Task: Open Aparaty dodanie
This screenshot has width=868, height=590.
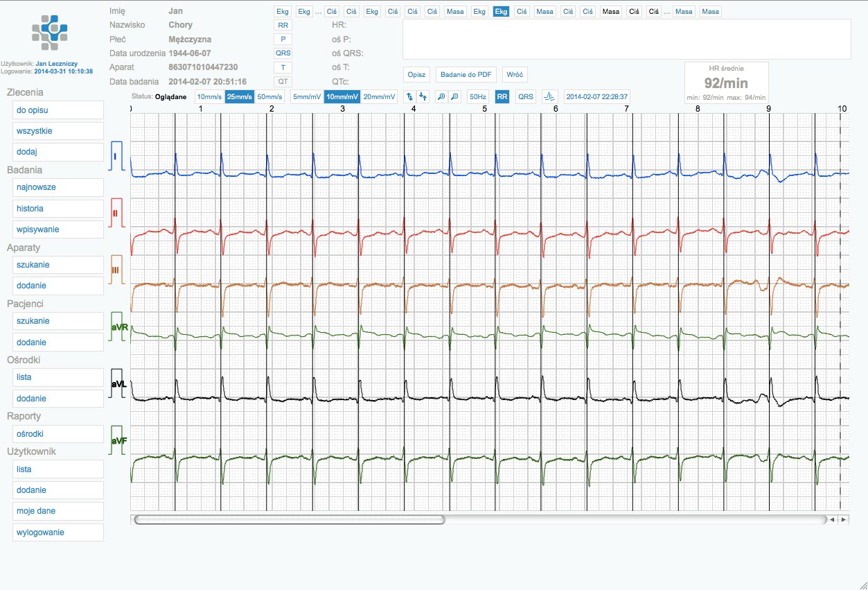Action: (x=58, y=286)
